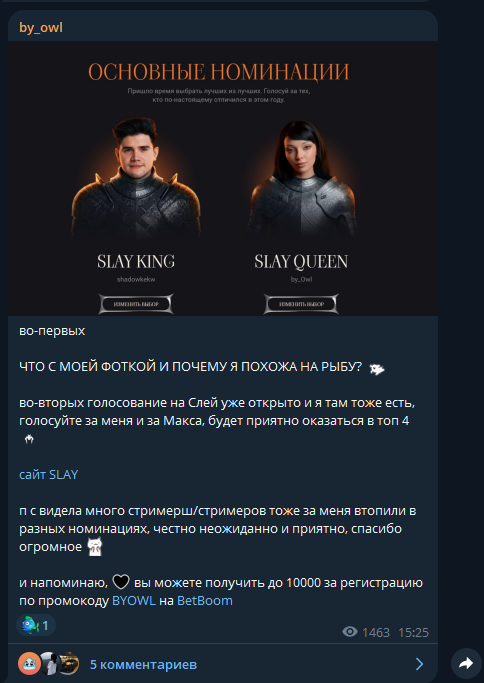Click the share arrow button beside the post
This screenshot has height=683, width=484.
coord(466,663)
